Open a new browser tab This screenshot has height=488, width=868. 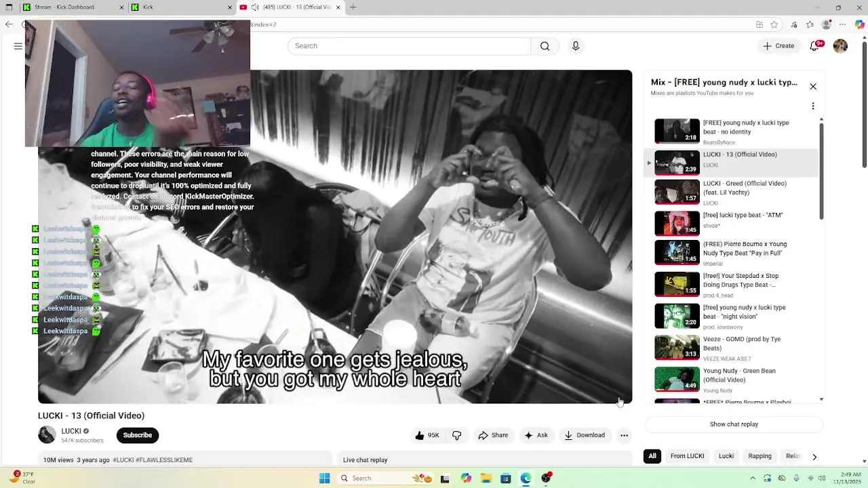pyautogui.click(x=353, y=7)
